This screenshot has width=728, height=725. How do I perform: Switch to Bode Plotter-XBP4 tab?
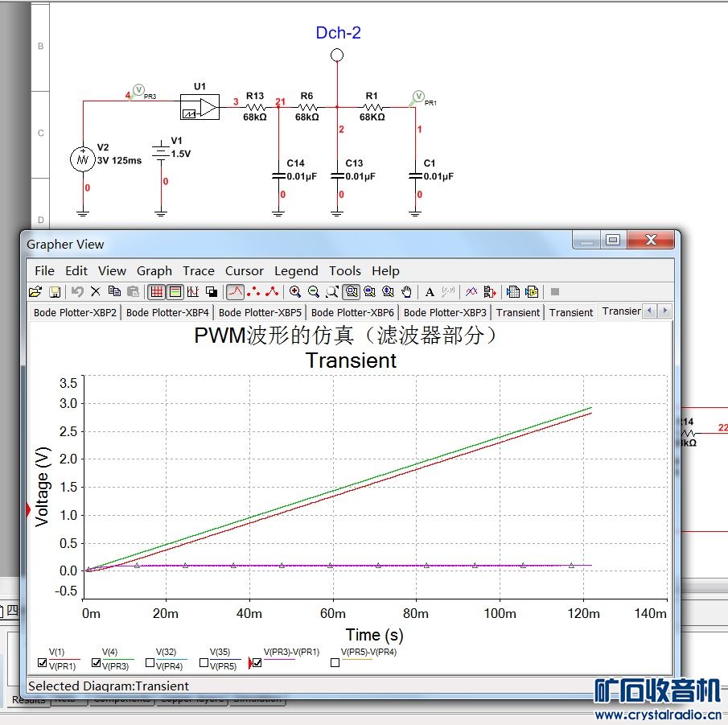point(167,312)
